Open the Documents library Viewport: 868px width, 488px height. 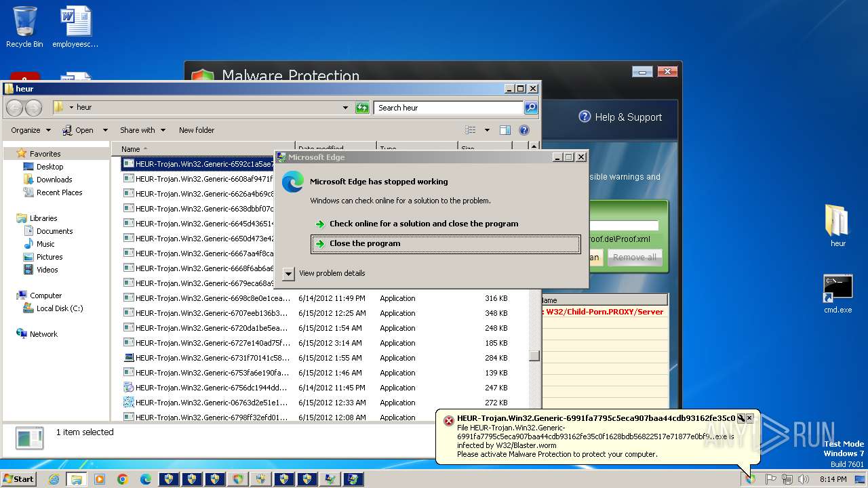point(54,231)
